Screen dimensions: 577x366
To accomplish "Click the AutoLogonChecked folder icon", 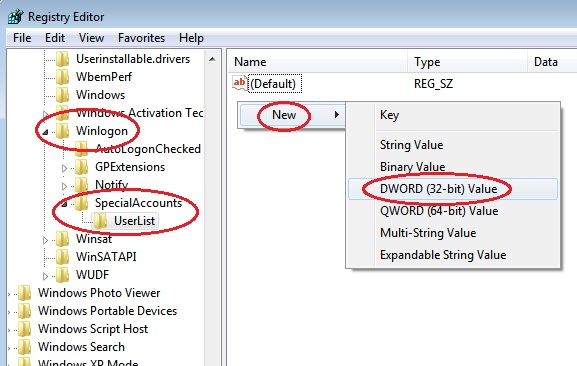I will [x=82, y=149].
